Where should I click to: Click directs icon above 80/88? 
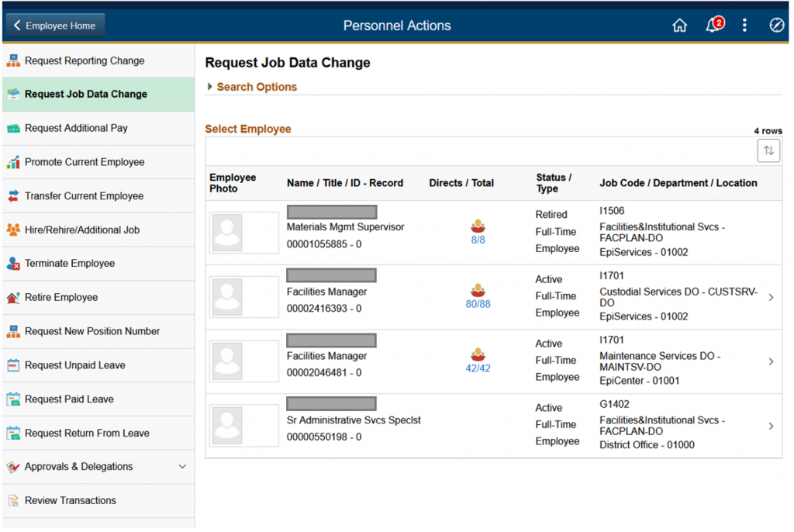478,290
